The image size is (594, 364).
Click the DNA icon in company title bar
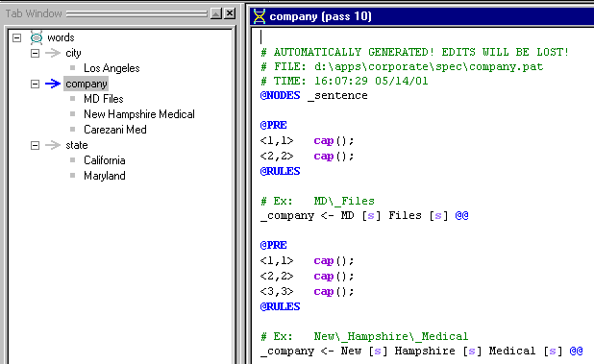tap(260, 16)
